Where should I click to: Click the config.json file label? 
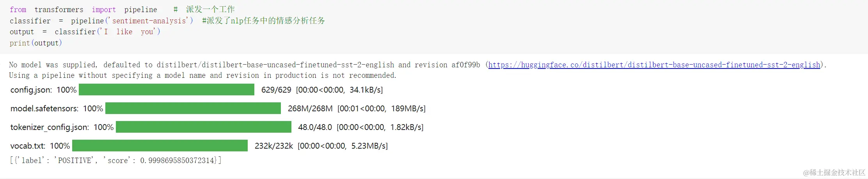click(x=31, y=90)
